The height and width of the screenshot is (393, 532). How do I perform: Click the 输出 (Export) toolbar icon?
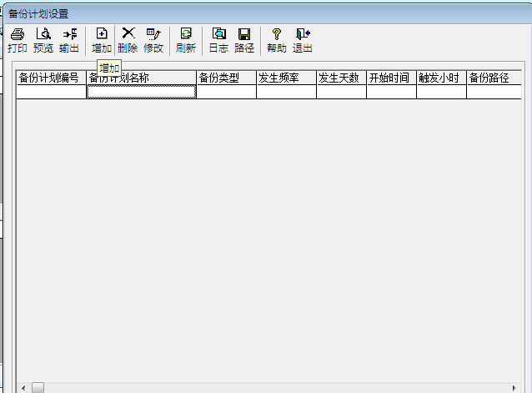[x=69, y=40]
